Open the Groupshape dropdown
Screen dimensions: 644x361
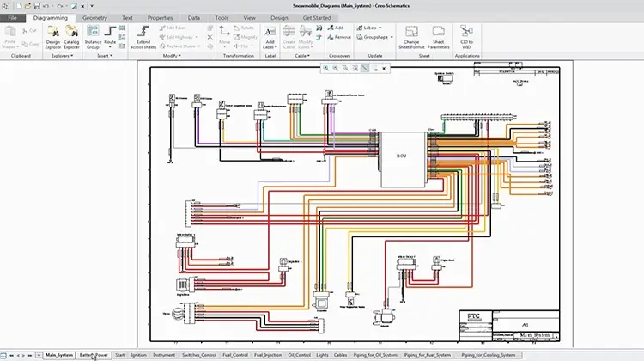click(374, 37)
